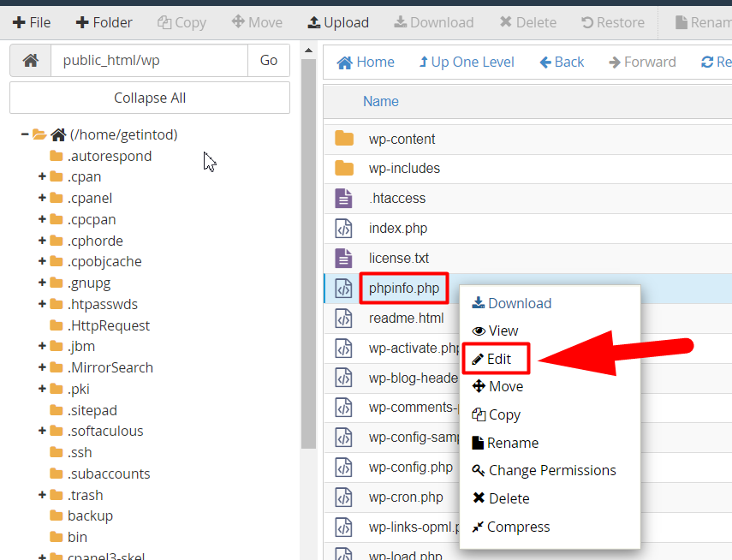The height and width of the screenshot is (560, 732).
Task: Click the Delete toolbar button
Action: tap(528, 22)
